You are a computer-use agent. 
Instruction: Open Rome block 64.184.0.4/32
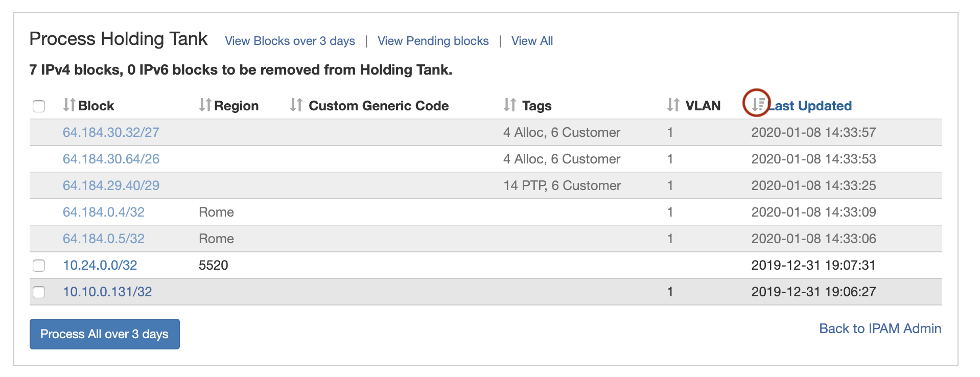click(104, 212)
